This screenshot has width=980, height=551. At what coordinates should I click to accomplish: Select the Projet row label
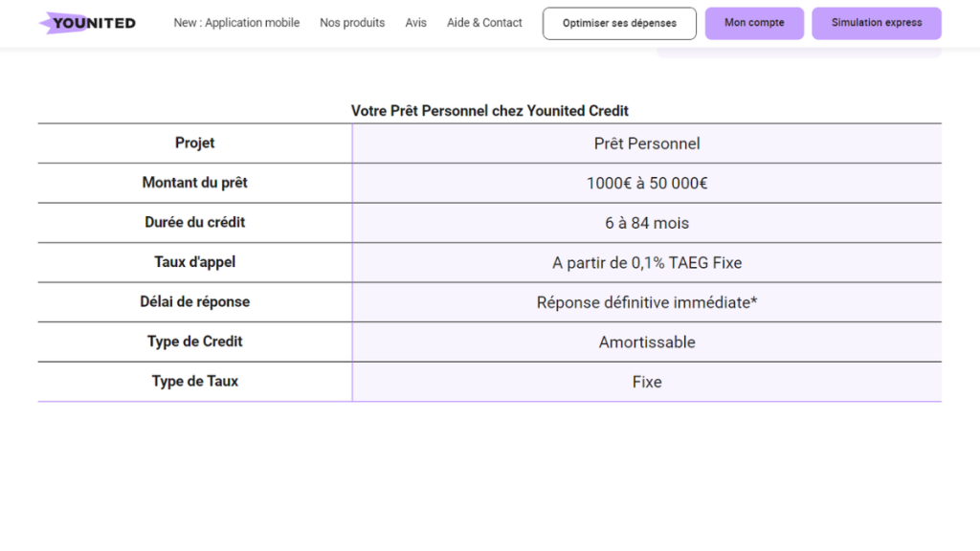pyautogui.click(x=195, y=143)
